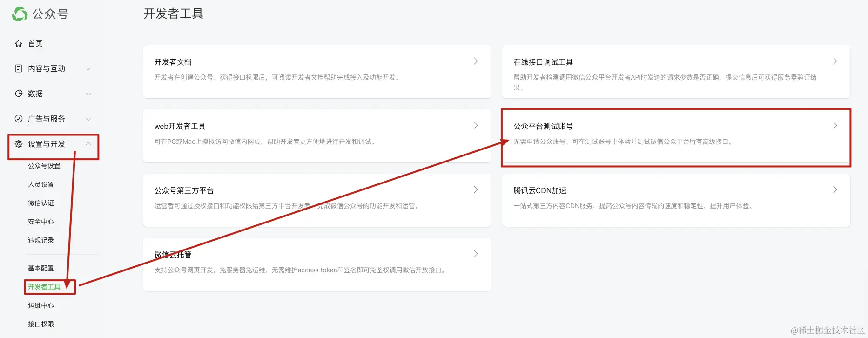
Task: Open the 腾讯云CDN加速 card title
Action: [x=540, y=190]
